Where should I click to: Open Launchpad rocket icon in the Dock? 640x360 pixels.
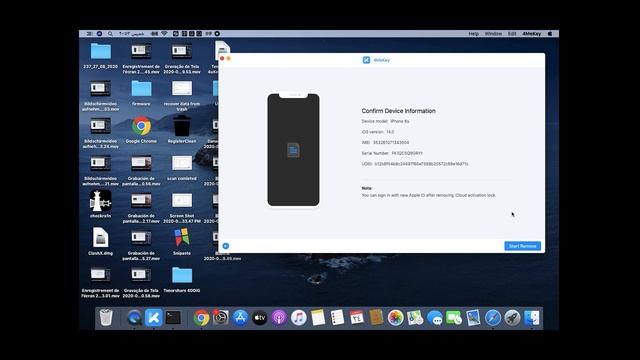(x=512, y=318)
